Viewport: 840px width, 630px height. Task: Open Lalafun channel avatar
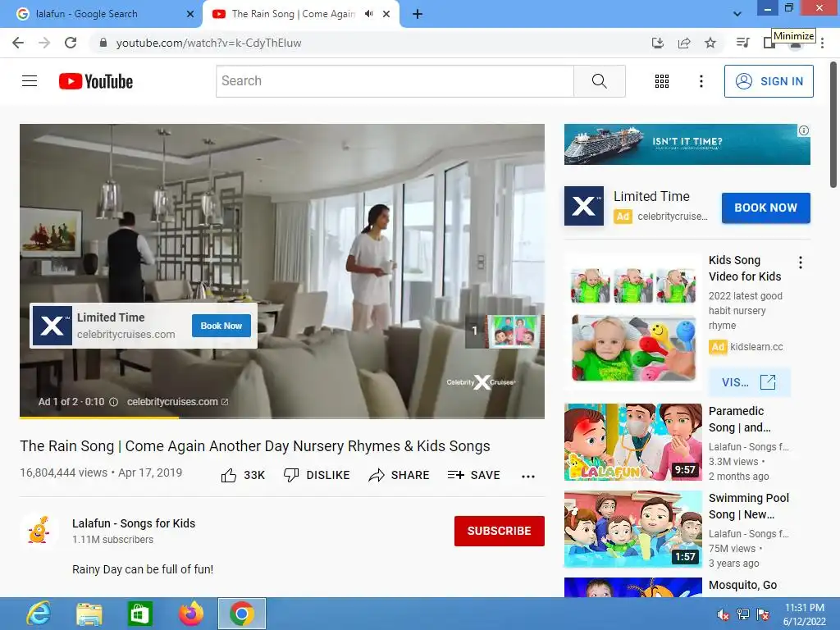(x=39, y=531)
